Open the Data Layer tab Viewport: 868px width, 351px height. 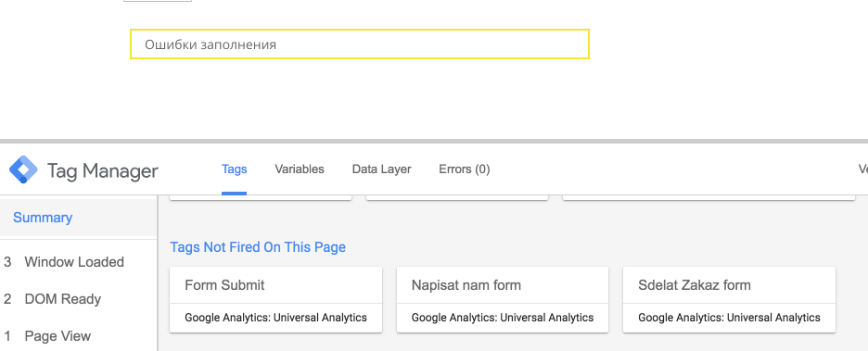381,169
